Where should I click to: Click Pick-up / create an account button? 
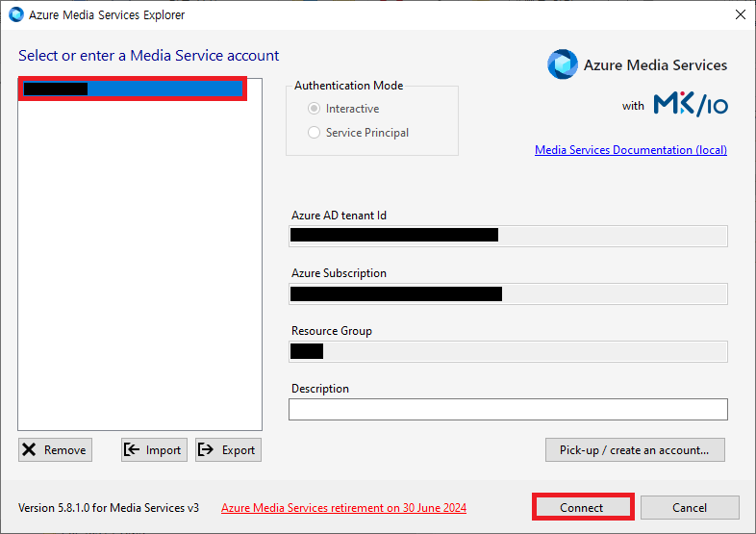(x=635, y=450)
